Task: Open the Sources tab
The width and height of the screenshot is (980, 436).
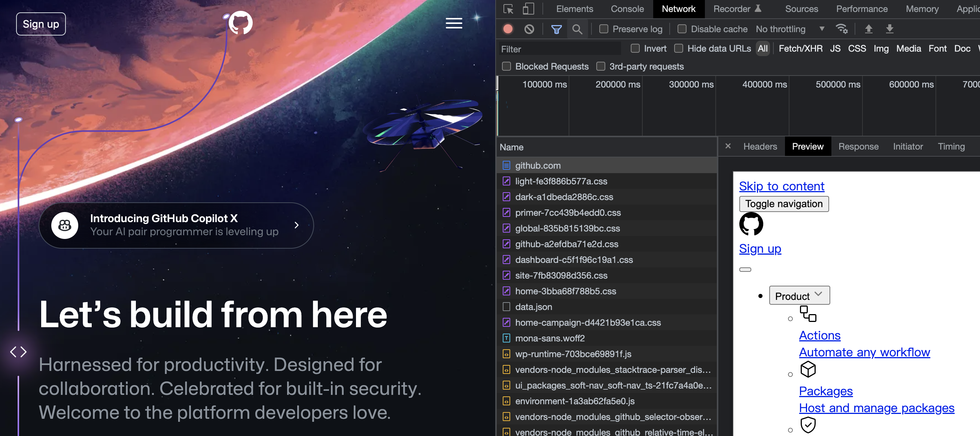Action: 801,9
